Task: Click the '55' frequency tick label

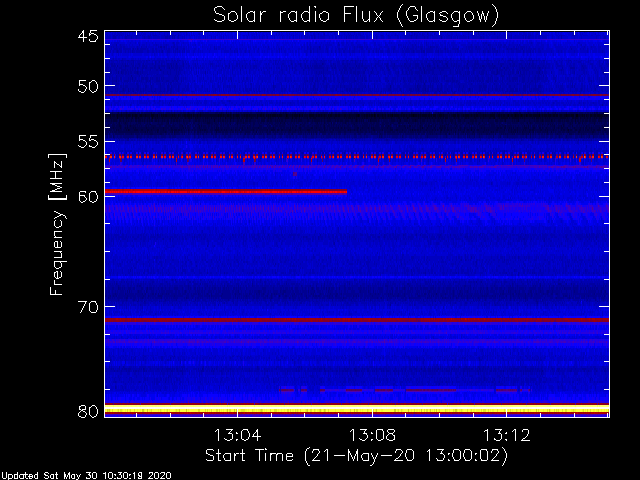Action: 88,142
